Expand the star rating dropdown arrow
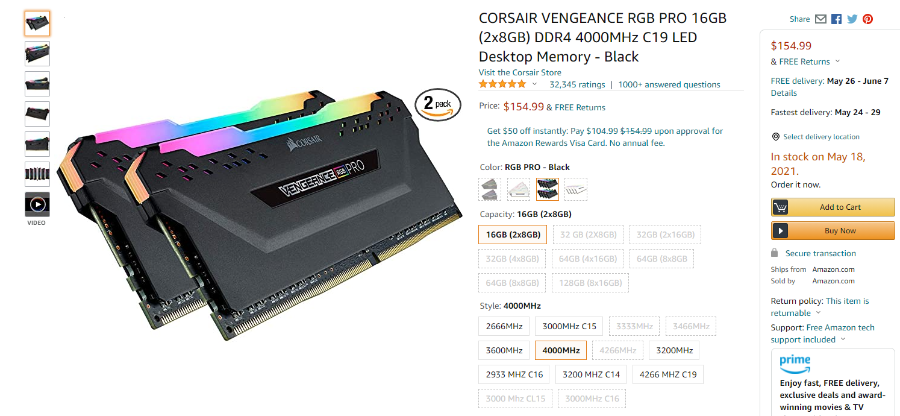This screenshot has width=900, height=416. click(534, 84)
